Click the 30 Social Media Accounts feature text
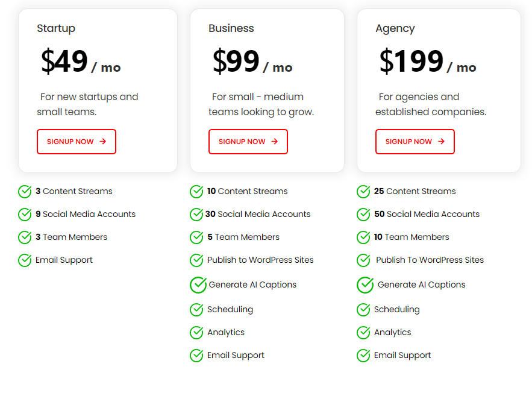Screen dimensions: 532x393 pos(258,215)
